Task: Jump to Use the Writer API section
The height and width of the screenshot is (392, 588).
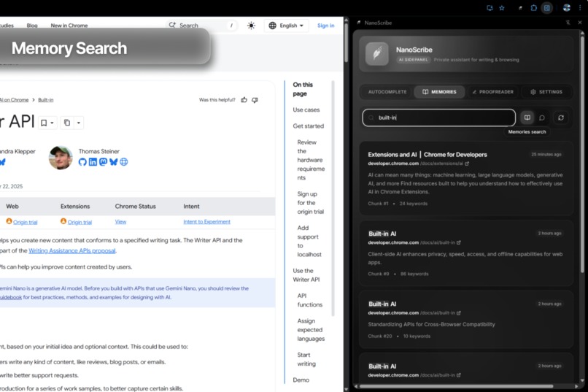Action: pyautogui.click(x=306, y=275)
